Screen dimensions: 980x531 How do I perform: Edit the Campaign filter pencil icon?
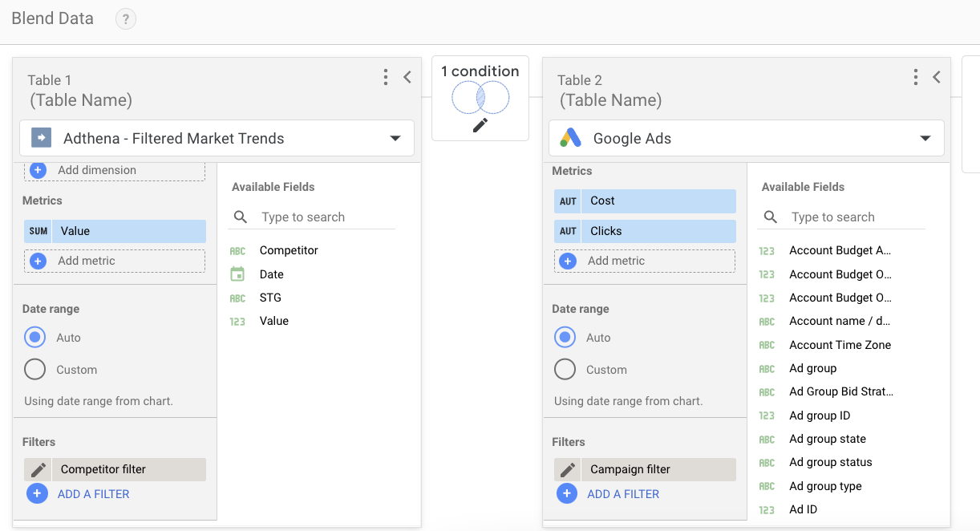(x=568, y=469)
